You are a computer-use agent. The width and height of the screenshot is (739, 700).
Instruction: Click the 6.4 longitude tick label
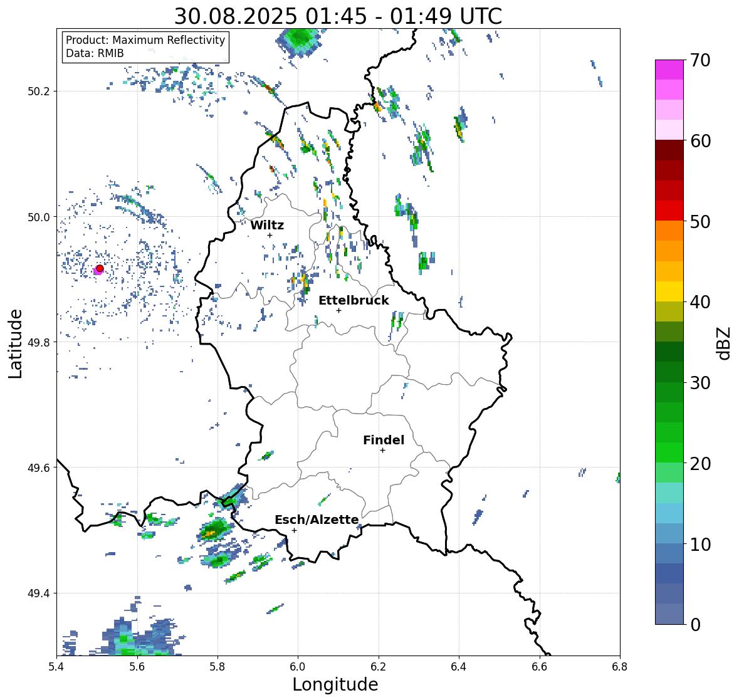click(459, 667)
